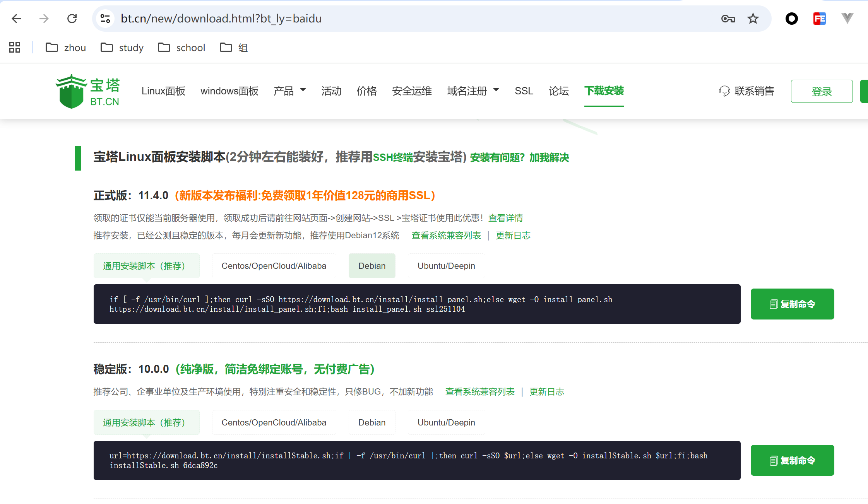Open 查看详情 link for SSL certificate
The height and width of the screenshot is (504, 868).
[505, 218]
